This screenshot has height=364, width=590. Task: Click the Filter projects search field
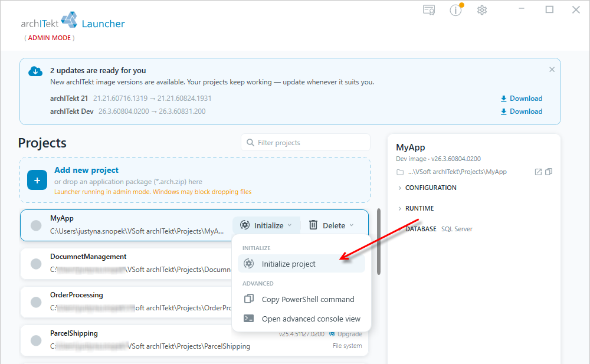306,143
